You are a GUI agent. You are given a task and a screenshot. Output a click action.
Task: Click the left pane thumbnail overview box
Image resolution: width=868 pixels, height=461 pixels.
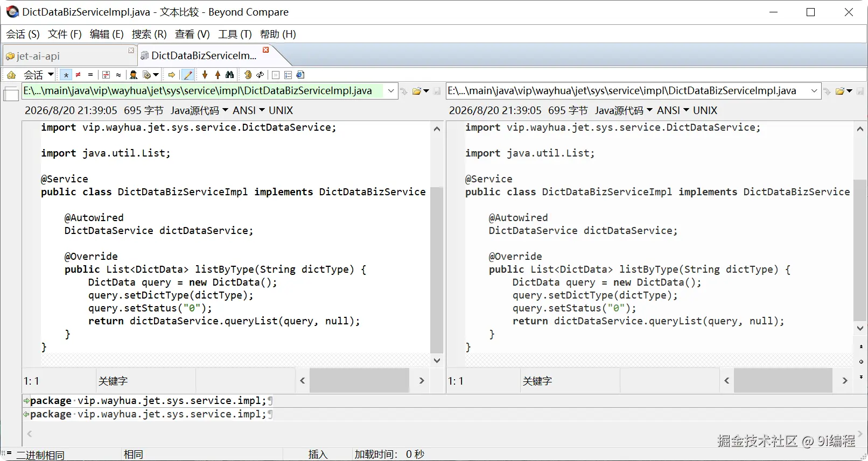coord(11,94)
